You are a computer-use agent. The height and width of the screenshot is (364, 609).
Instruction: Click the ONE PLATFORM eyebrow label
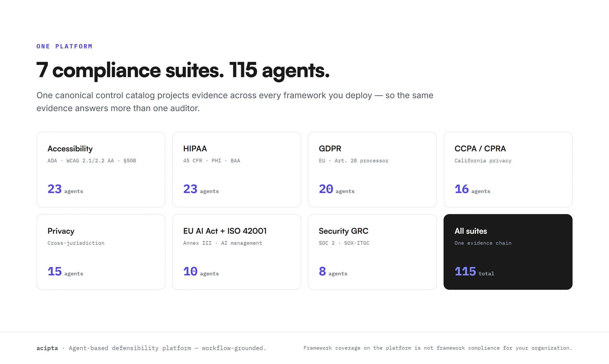64,46
